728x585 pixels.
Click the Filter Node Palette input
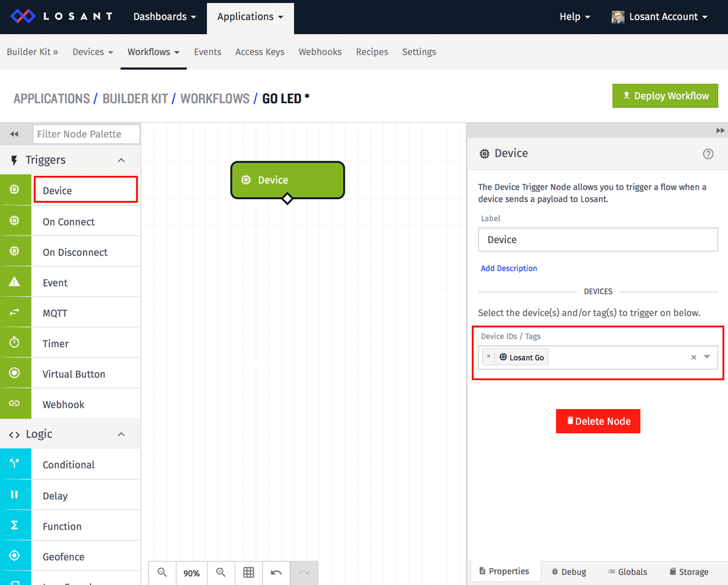tap(87, 134)
